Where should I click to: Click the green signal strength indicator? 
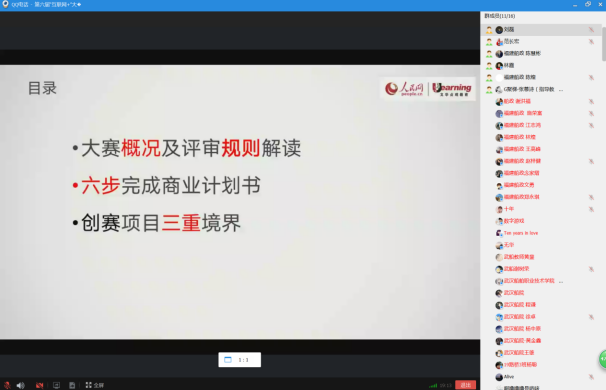[x=433, y=385]
